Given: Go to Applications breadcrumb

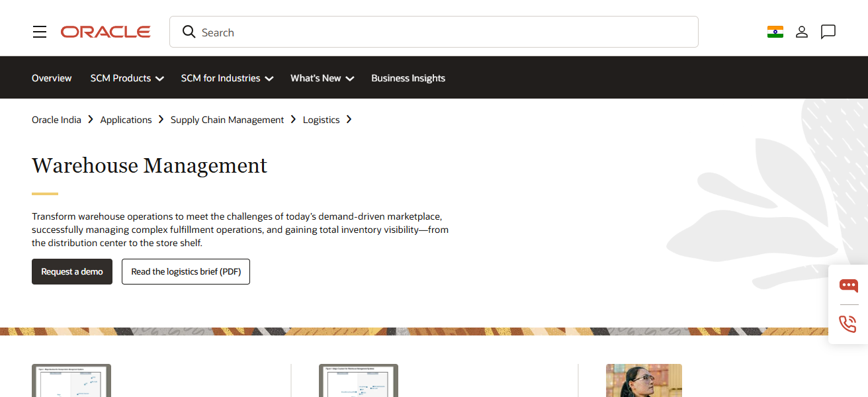Looking at the screenshot, I should coord(126,120).
